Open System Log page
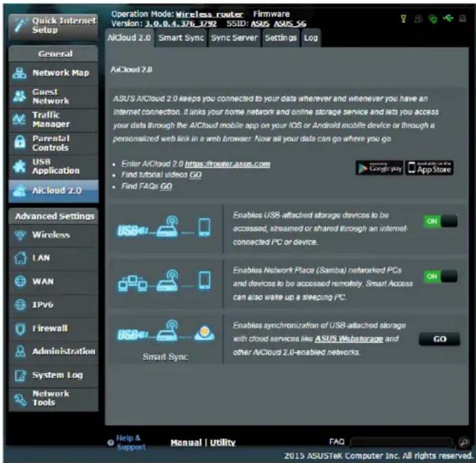 click(53, 375)
